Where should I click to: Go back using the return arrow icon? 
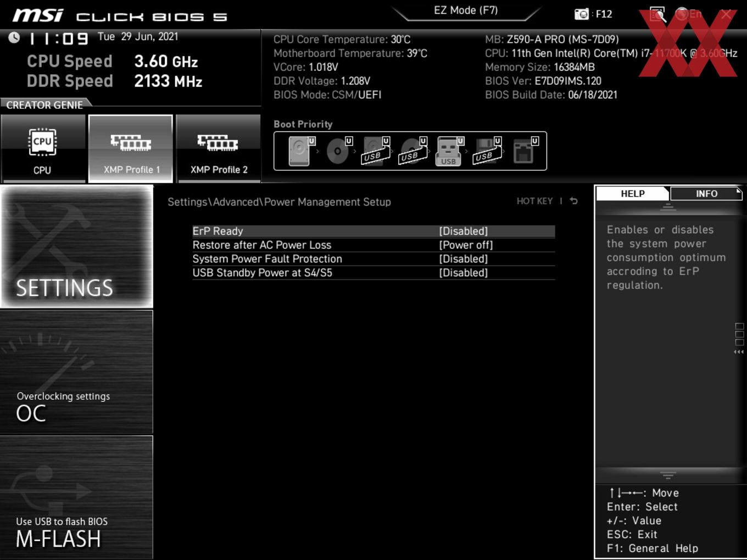(x=573, y=201)
